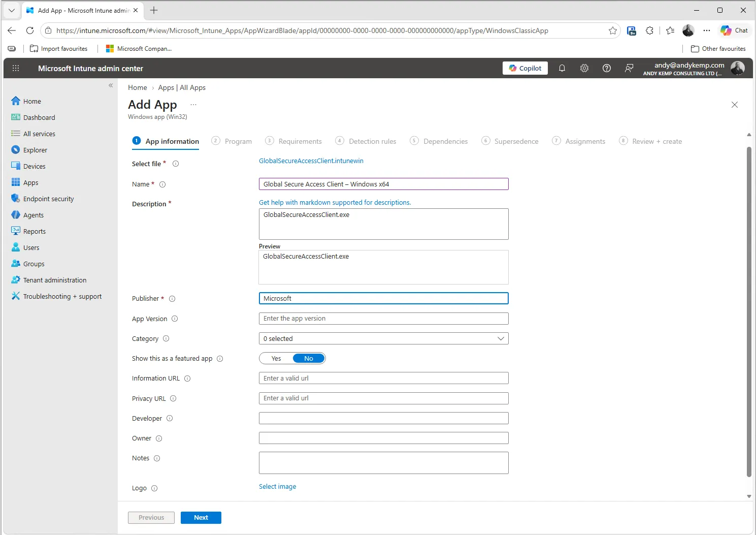Go to Apps | All Apps breadcrumb
Screen dimensions: 756x535
182,87
